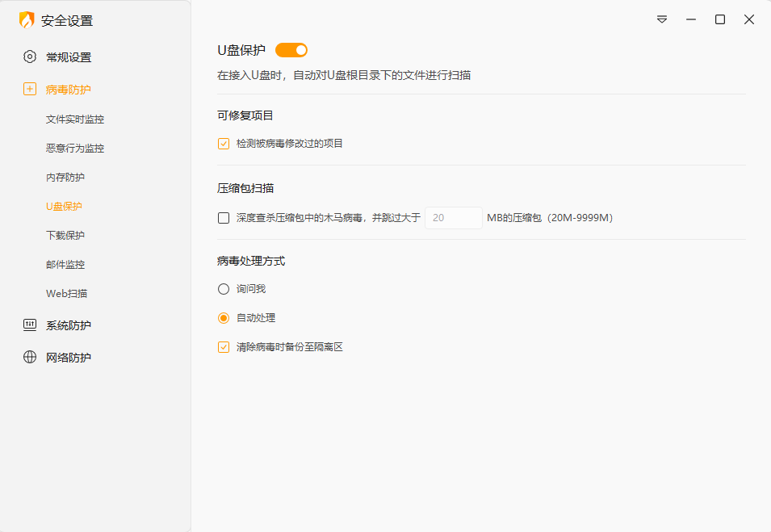This screenshot has width=771, height=532.
Task: Go to 下载保护 settings
Action: (x=64, y=235)
